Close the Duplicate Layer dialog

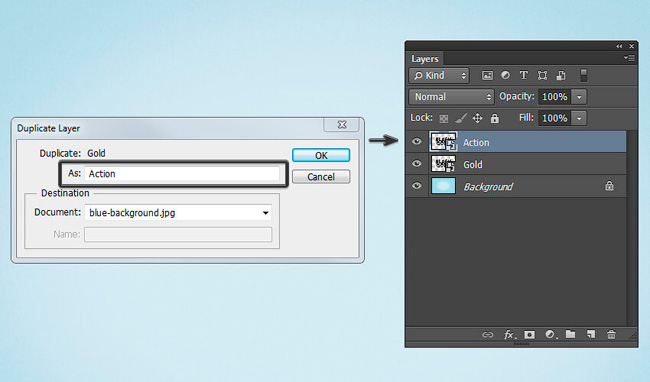[342, 124]
